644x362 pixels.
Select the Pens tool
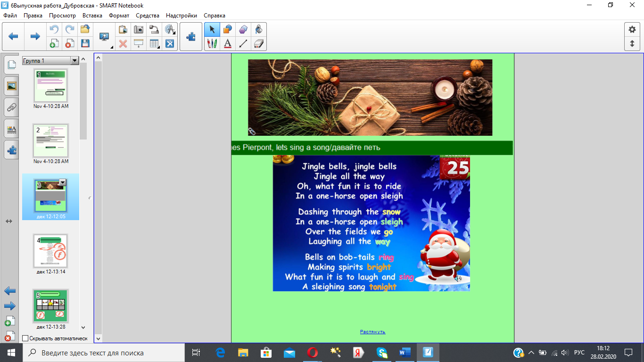[212, 44]
